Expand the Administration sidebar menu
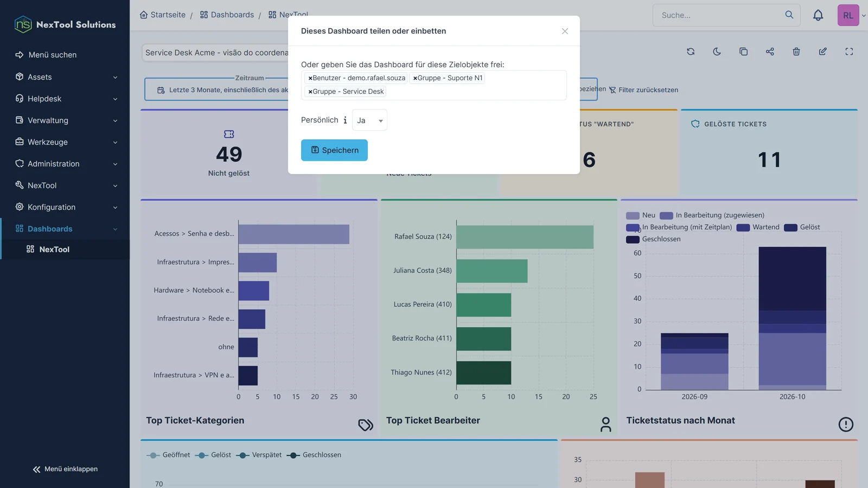 (x=65, y=164)
